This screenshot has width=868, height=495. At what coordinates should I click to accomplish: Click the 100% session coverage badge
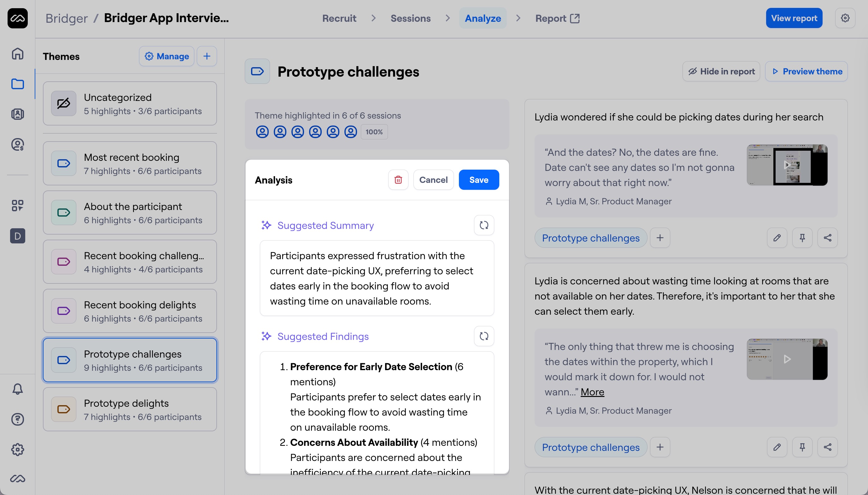[374, 131]
